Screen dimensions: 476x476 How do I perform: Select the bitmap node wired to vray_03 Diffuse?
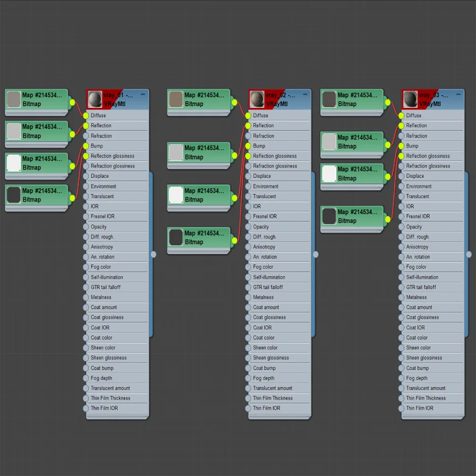click(352, 102)
